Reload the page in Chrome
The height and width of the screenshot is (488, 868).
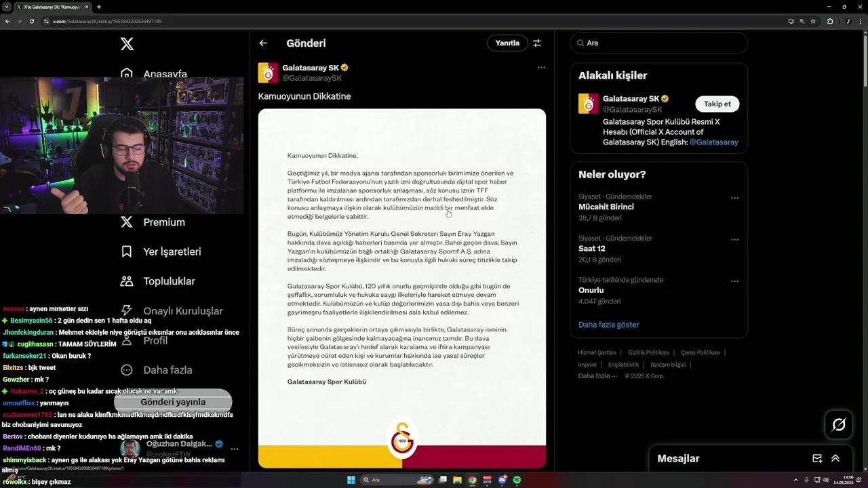coord(31,21)
